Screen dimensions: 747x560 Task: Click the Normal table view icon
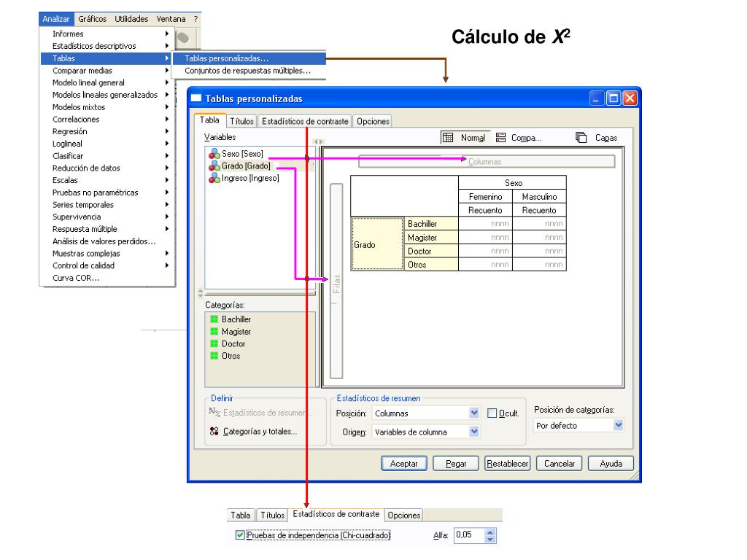click(x=448, y=138)
